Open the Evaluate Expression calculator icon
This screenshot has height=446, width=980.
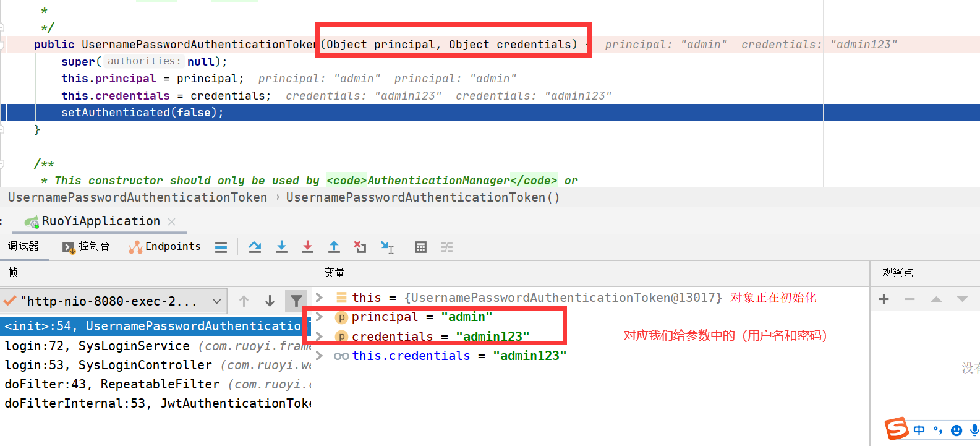[420, 247]
